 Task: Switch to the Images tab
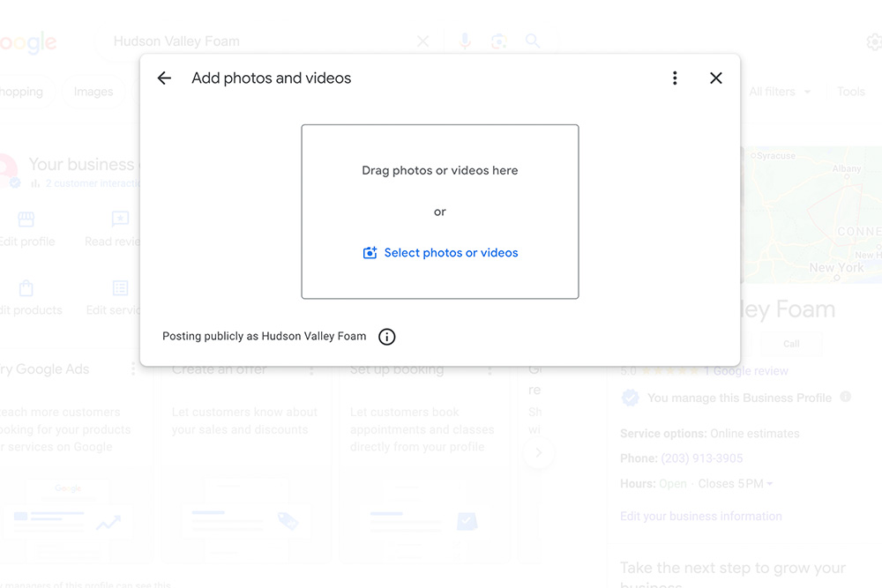[x=93, y=91]
